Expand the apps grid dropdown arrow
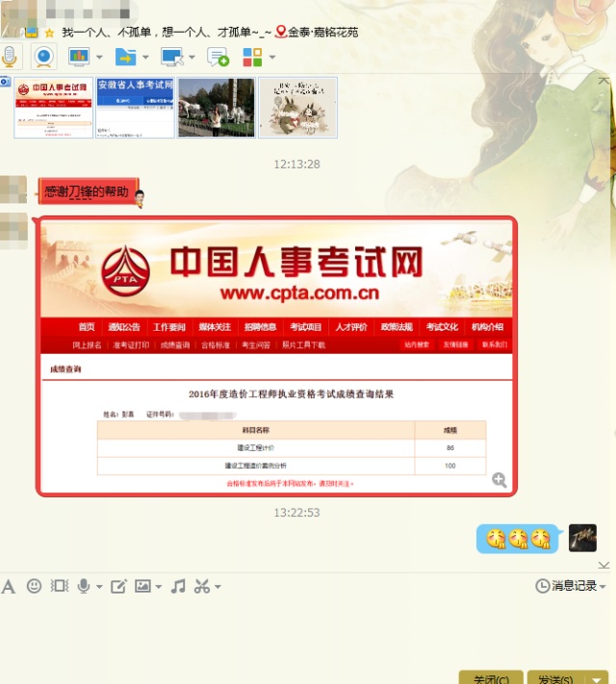 pyautogui.click(x=272, y=57)
